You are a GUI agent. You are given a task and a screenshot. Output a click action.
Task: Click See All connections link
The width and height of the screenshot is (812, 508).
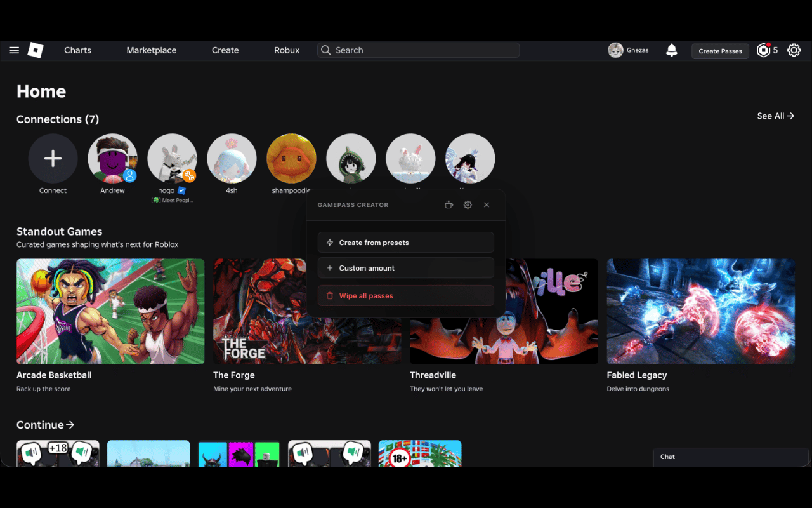[x=775, y=116]
